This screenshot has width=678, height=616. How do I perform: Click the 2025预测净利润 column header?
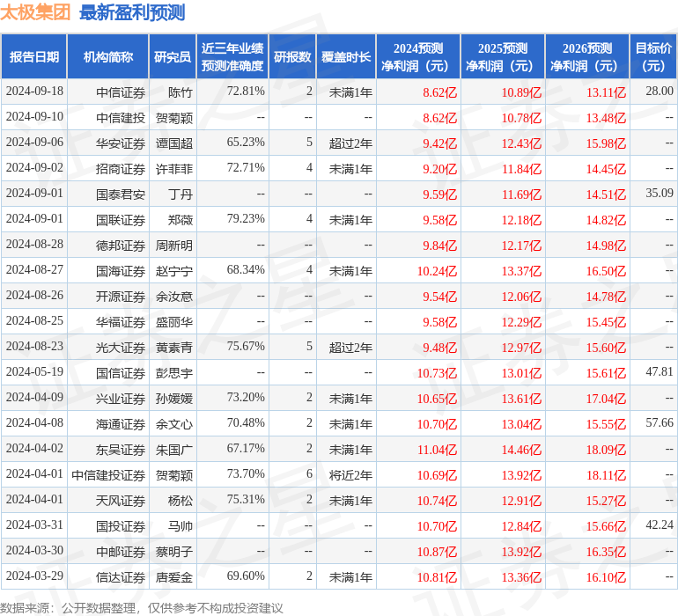[503, 56]
